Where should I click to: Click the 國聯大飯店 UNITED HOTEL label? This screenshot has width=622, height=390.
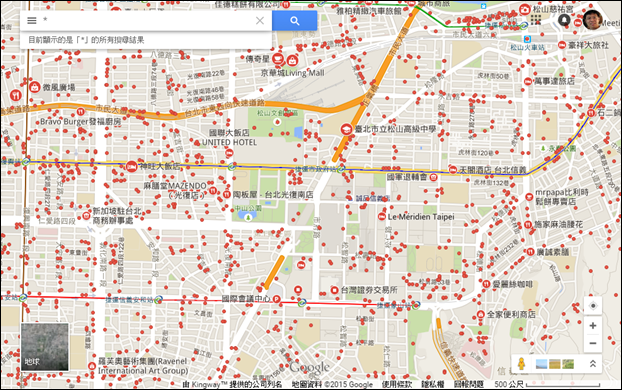pyautogui.click(x=229, y=137)
